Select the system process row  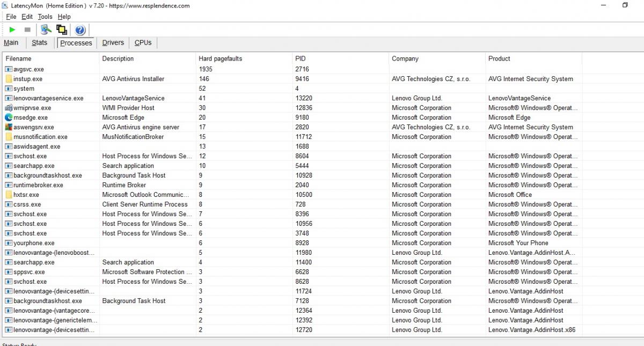coord(292,89)
